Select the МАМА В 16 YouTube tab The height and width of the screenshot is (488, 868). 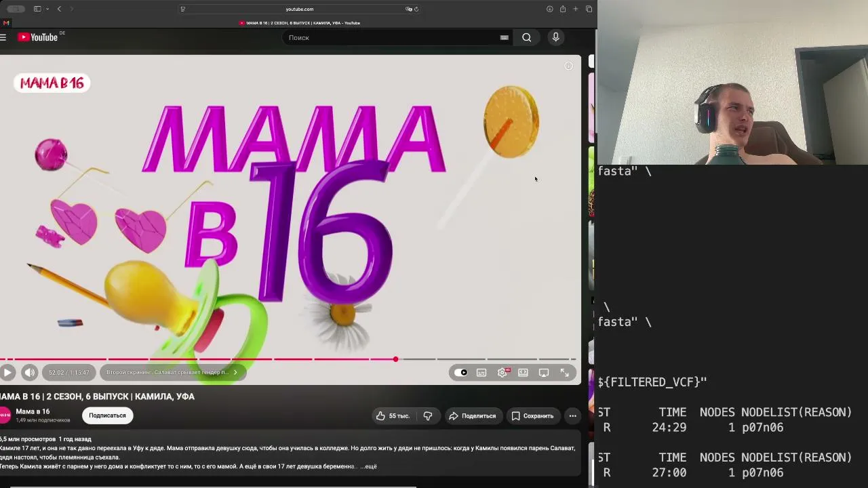click(x=299, y=23)
